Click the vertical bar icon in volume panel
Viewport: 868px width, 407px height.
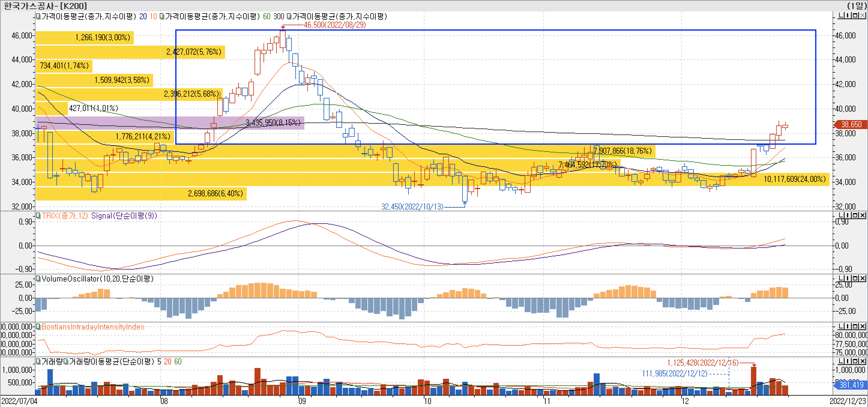(x=848, y=361)
